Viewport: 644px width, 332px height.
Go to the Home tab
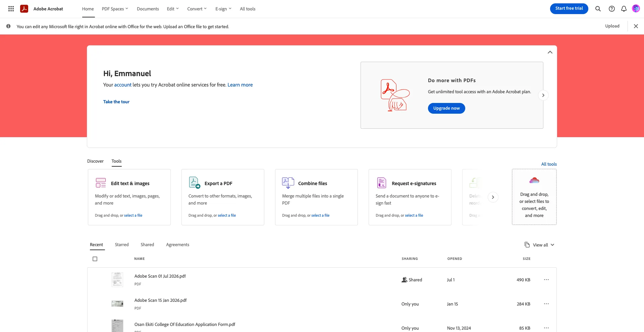(88, 9)
